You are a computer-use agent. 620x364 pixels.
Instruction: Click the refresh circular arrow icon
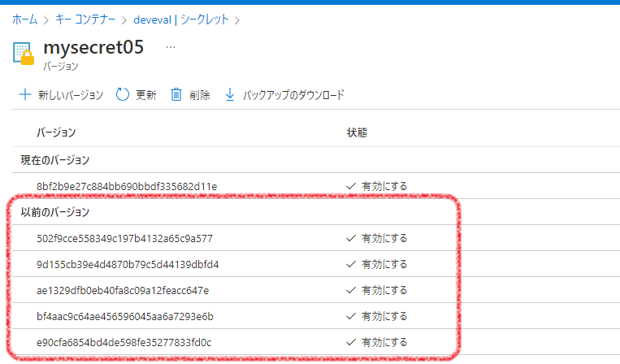(x=123, y=95)
